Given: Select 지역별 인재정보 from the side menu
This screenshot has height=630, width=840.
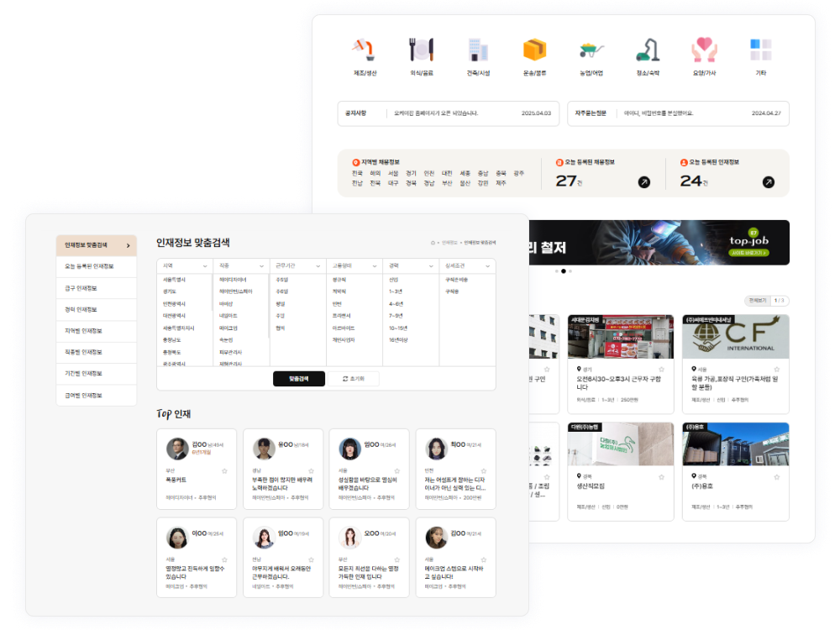Looking at the screenshot, I should 96,331.
